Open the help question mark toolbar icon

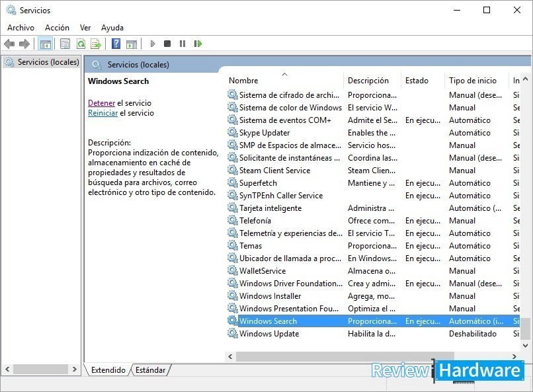click(116, 44)
